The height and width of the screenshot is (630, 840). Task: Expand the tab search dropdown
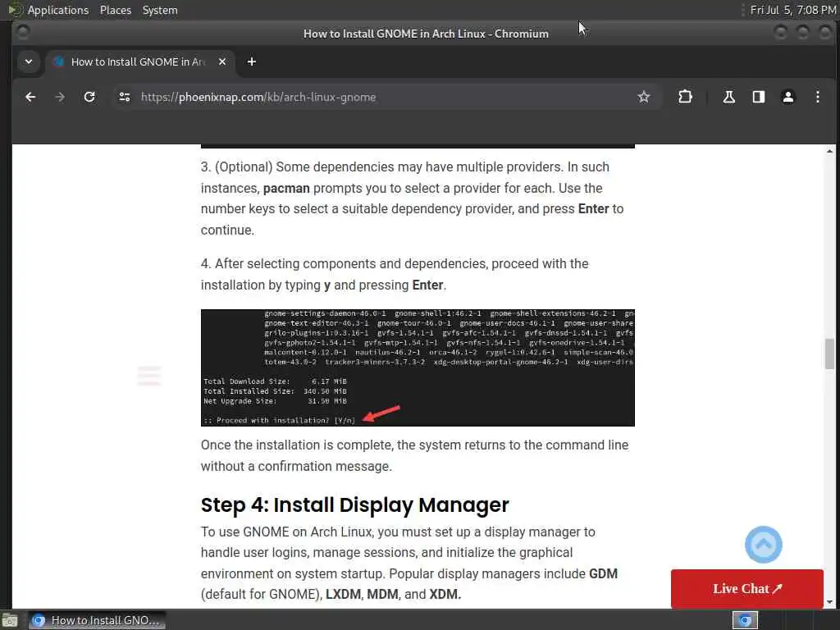pos(29,62)
